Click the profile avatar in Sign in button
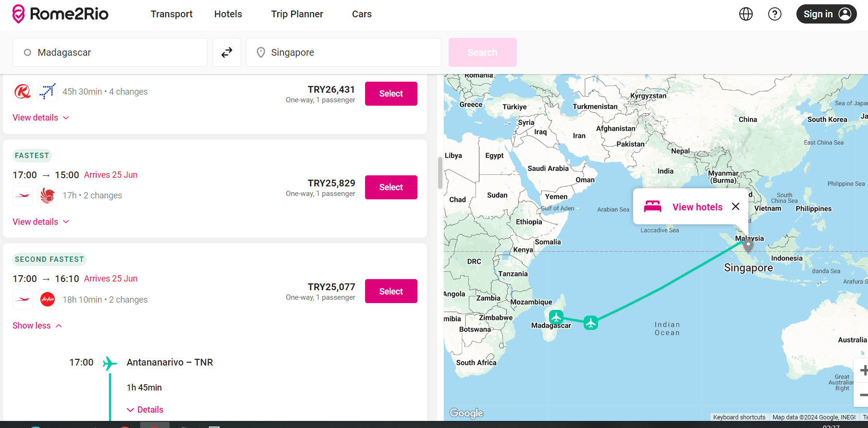868x428 pixels. pos(845,14)
